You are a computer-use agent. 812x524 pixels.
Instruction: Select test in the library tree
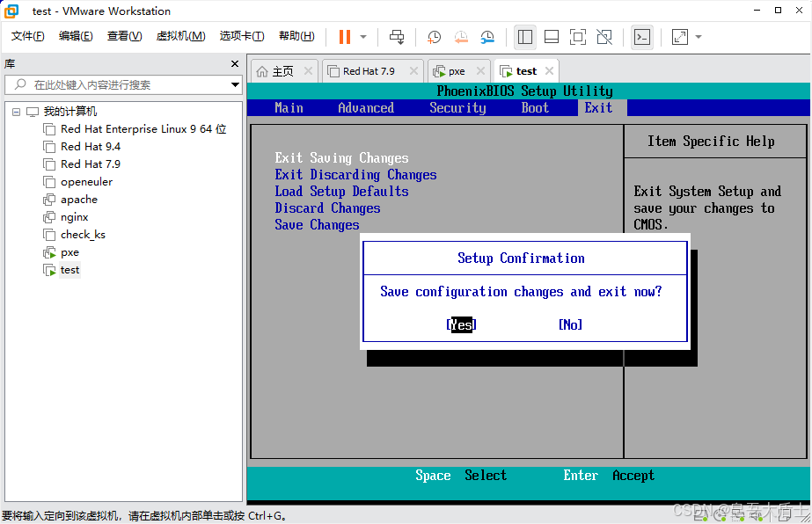pos(69,270)
